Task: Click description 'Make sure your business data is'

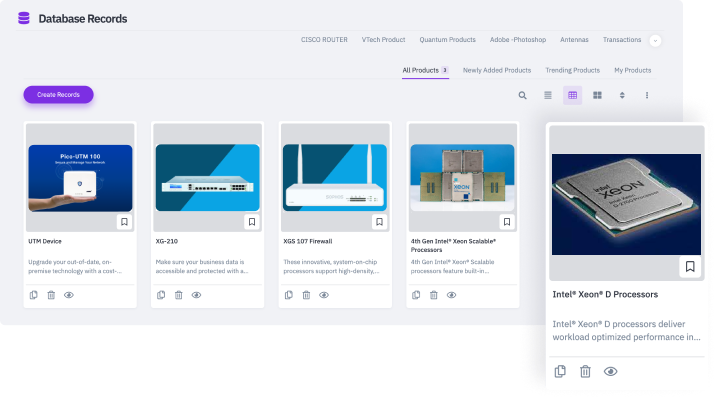Action: pos(202,266)
